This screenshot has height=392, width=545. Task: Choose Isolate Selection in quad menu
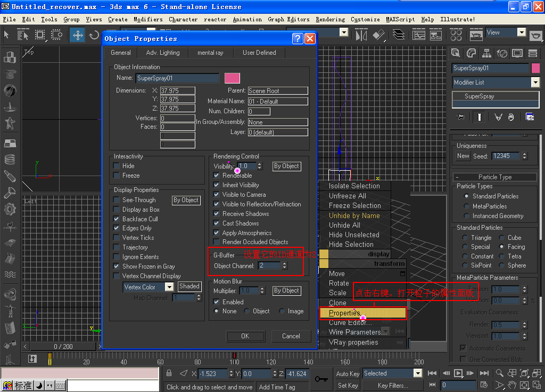[x=354, y=186]
